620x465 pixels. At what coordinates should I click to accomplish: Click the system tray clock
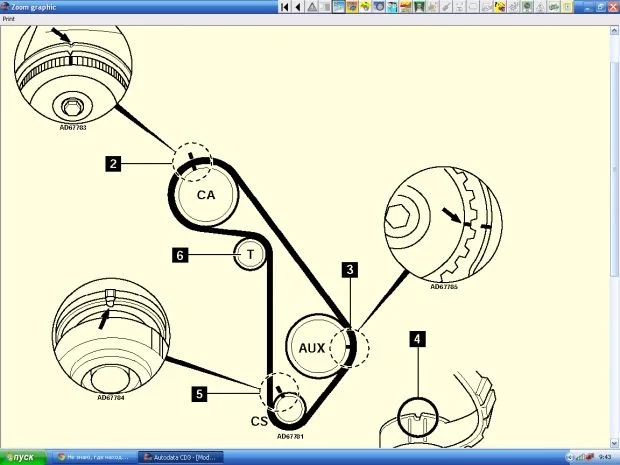604,457
